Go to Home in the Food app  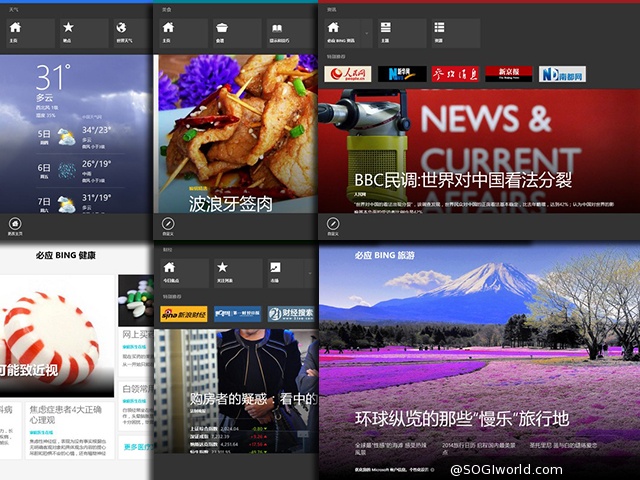click(183, 33)
